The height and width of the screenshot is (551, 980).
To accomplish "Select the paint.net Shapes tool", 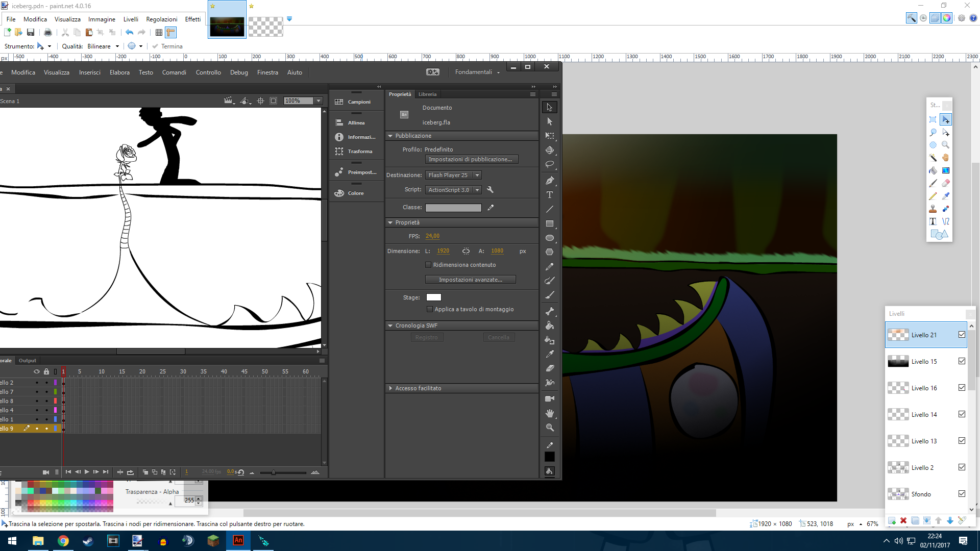I will tap(939, 234).
